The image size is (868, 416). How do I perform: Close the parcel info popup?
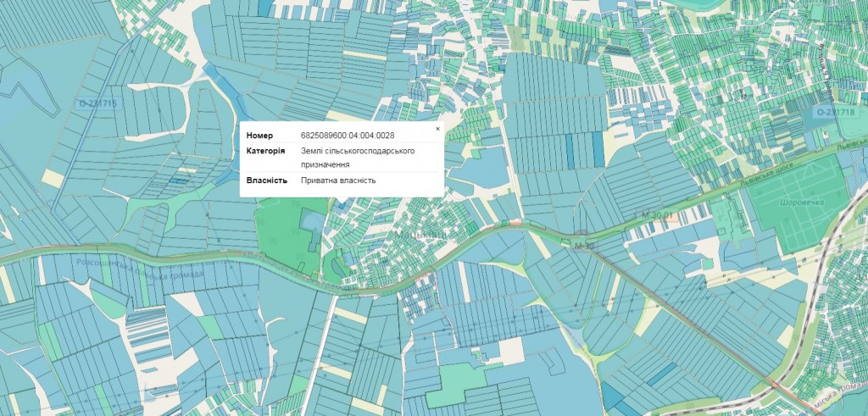click(437, 129)
